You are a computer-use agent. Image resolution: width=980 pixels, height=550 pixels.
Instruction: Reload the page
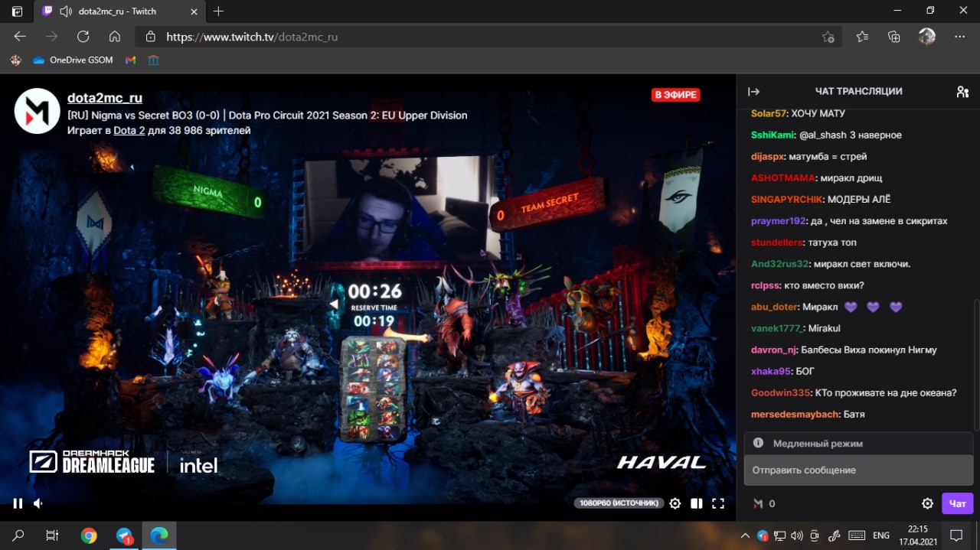coord(83,37)
